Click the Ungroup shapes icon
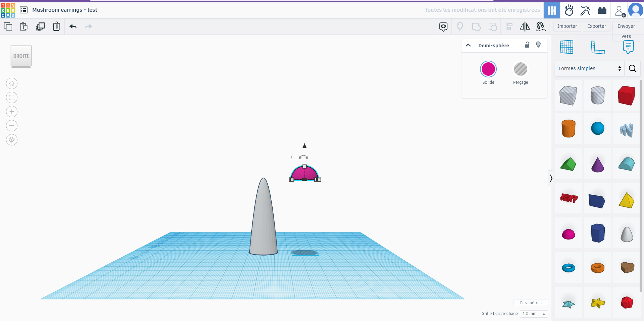 coord(493,27)
